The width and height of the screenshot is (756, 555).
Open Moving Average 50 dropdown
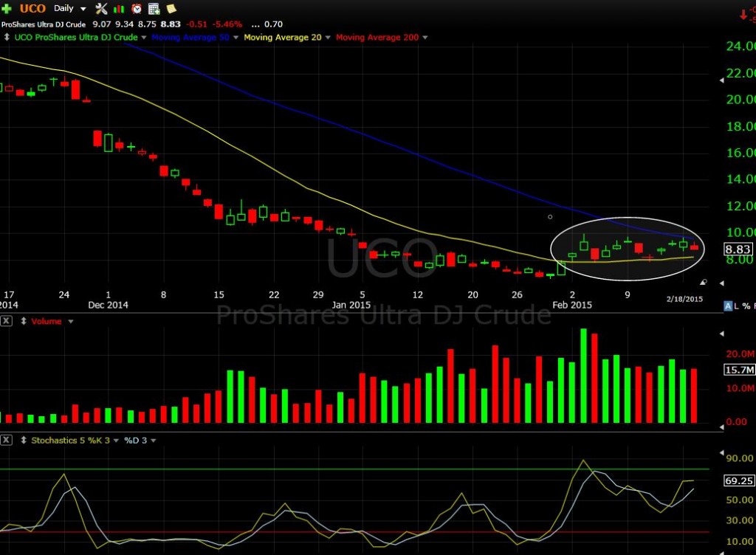tap(236, 38)
